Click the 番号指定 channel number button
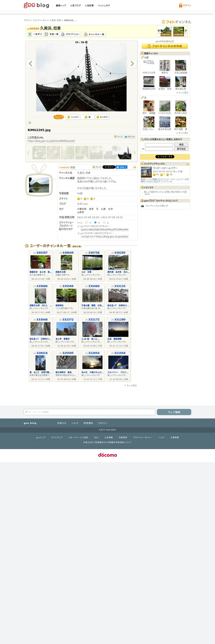Viewport: 215px width, 644px height. 181,149
